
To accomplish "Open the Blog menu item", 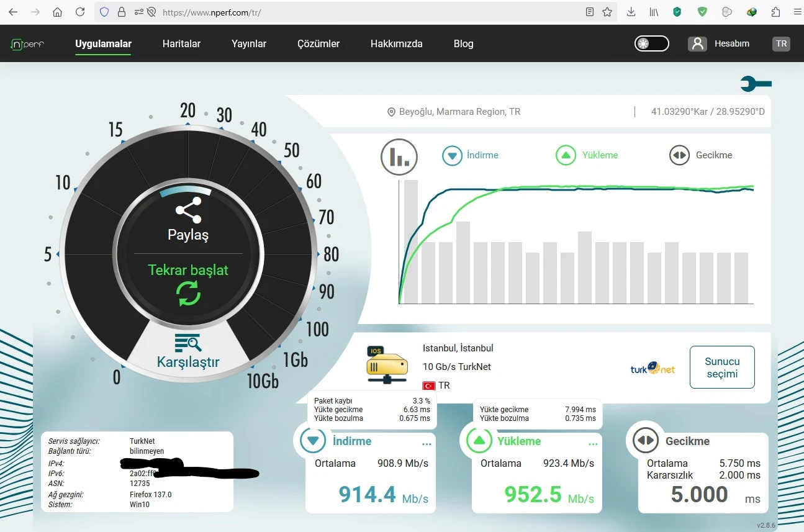I will 464,43.
